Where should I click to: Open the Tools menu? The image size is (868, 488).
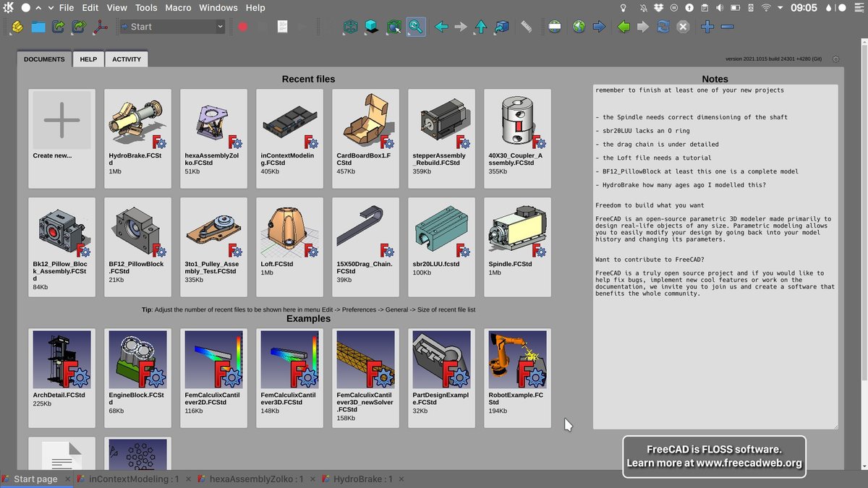[x=146, y=7]
